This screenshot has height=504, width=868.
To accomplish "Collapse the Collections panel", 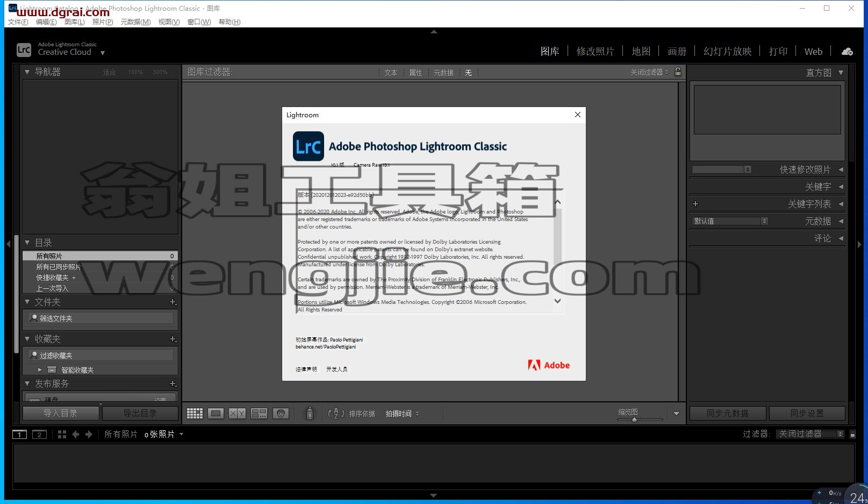I will tap(27, 339).
